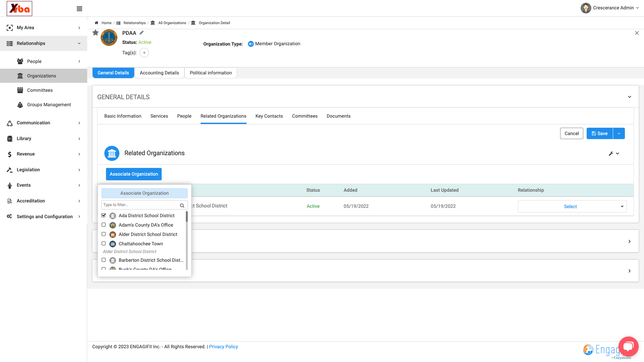
Task: Click the Home breadcrumb icon
Action: [96, 23]
